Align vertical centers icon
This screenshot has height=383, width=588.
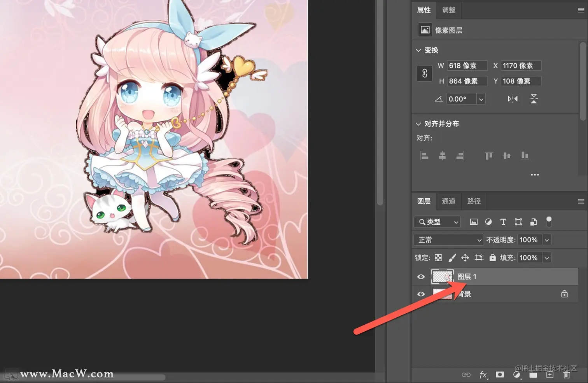pos(507,156)
